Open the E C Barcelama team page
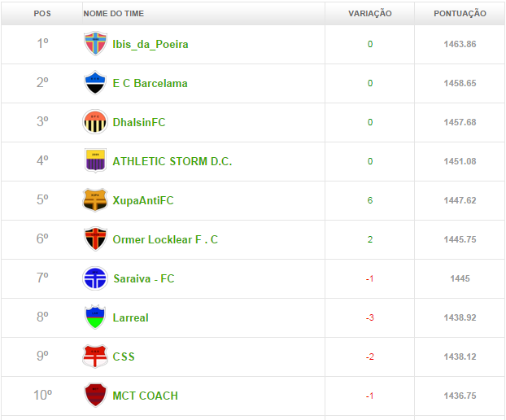Screen dimensions: 506x420 pyautogui.click(x=150, y=83)
